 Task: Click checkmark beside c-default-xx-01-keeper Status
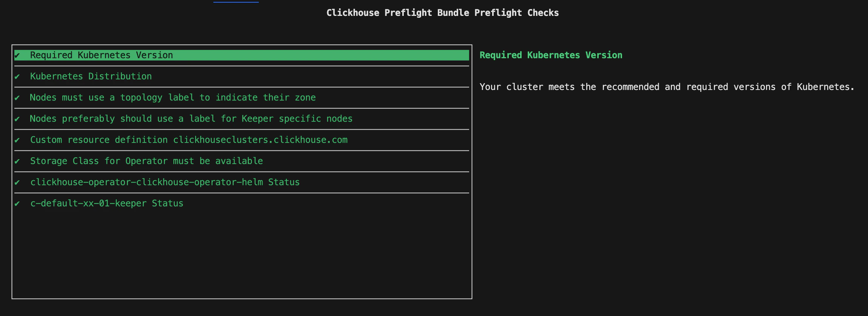17,204
